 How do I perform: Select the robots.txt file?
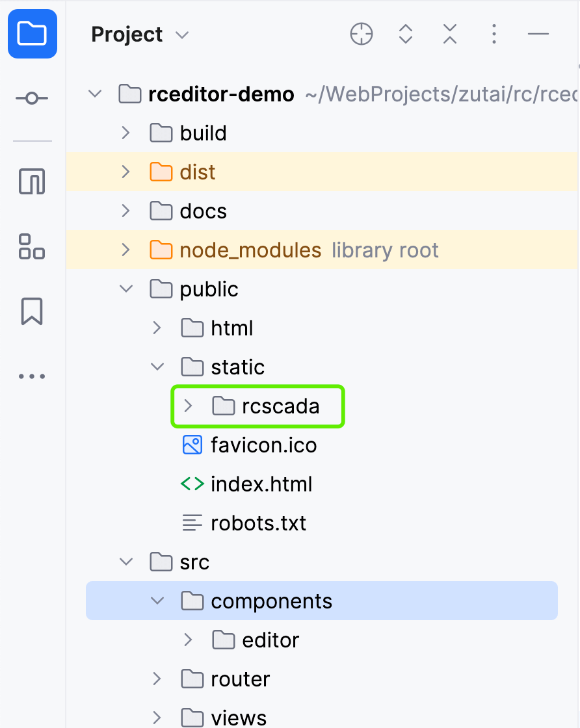click(x=258, y=523)
